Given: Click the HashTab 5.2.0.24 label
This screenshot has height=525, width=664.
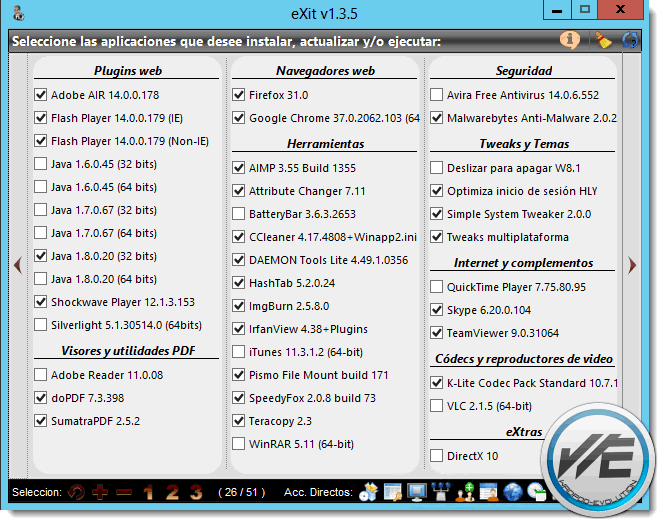Looking at the screenshot, I should 292,283.
